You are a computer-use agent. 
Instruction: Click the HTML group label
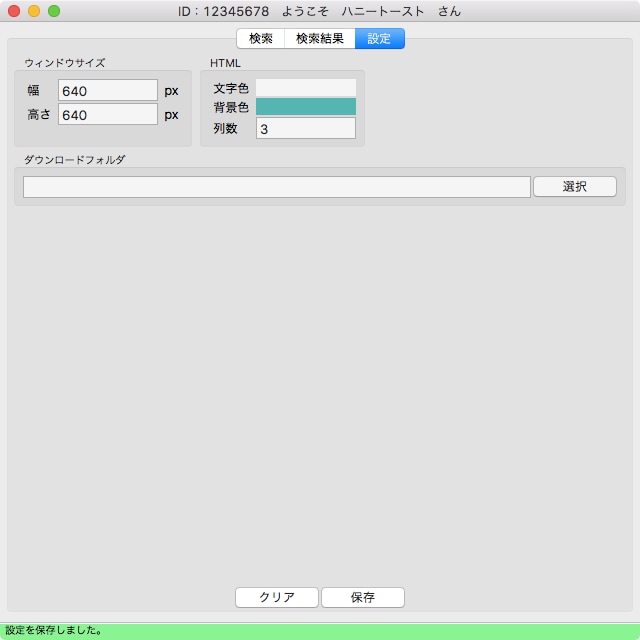coord(225,63)
